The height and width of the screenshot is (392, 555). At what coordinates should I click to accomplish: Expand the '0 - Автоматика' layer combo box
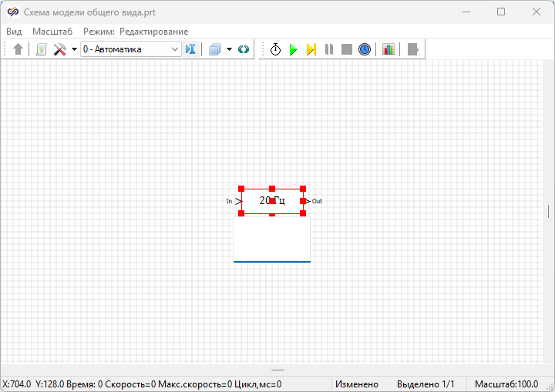point(175,49)
